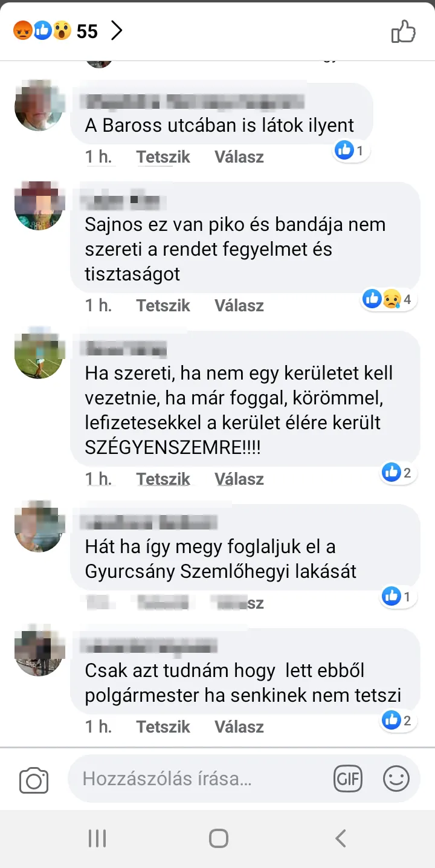Toggle Tetszik on the SZÉGYENSZEMRE comment

[163, 479]
